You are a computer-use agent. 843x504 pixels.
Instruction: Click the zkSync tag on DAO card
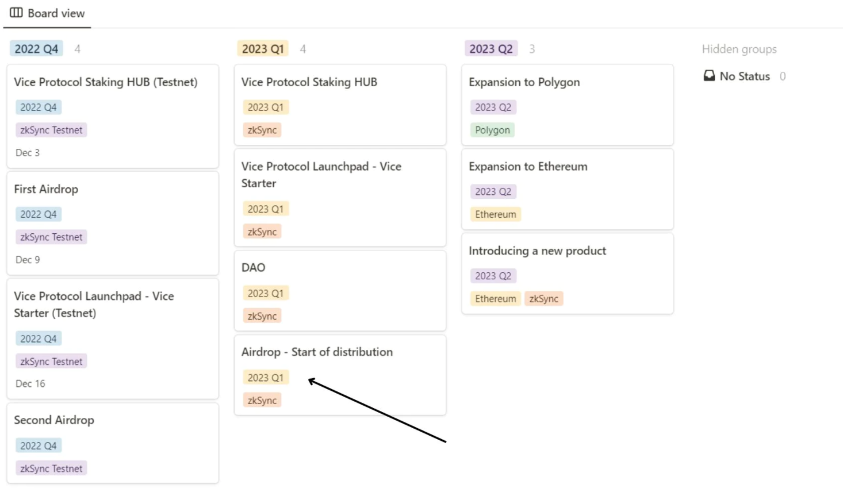(262, 316)
